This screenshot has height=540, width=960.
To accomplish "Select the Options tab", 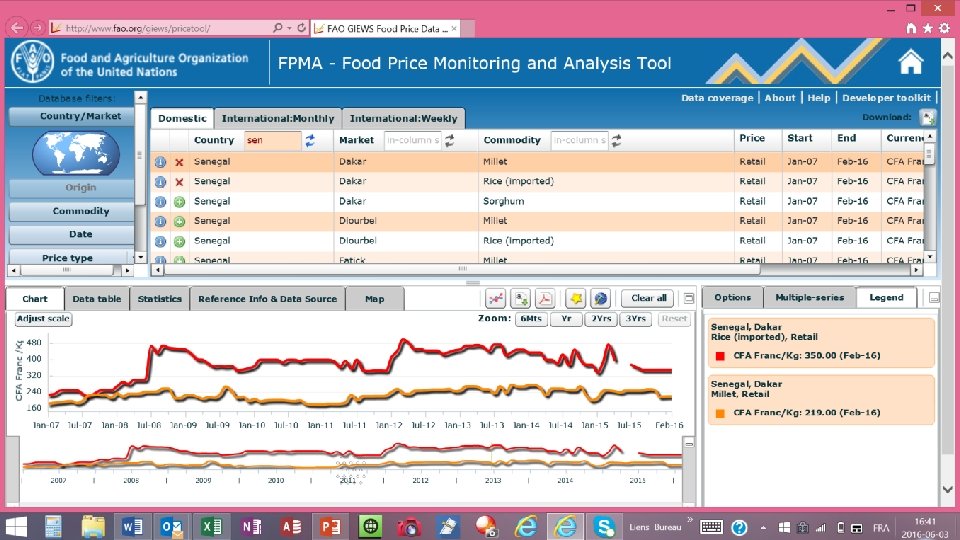I will (x=733, y=298).
